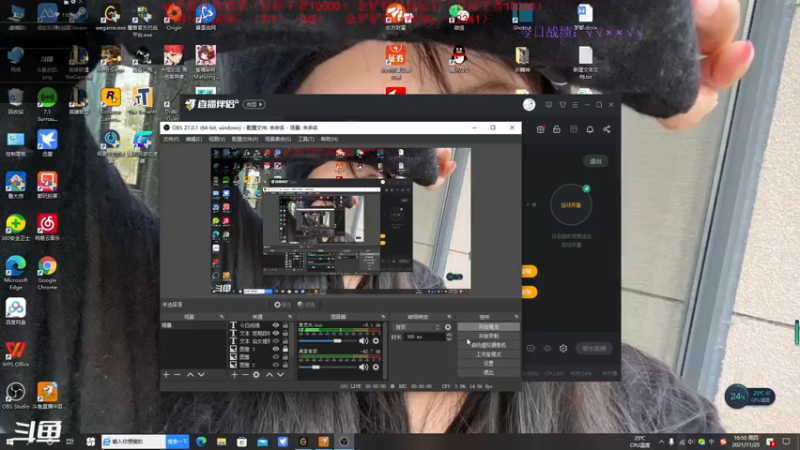Open the 场景集合(S) menu in OBS

point(278,139)
